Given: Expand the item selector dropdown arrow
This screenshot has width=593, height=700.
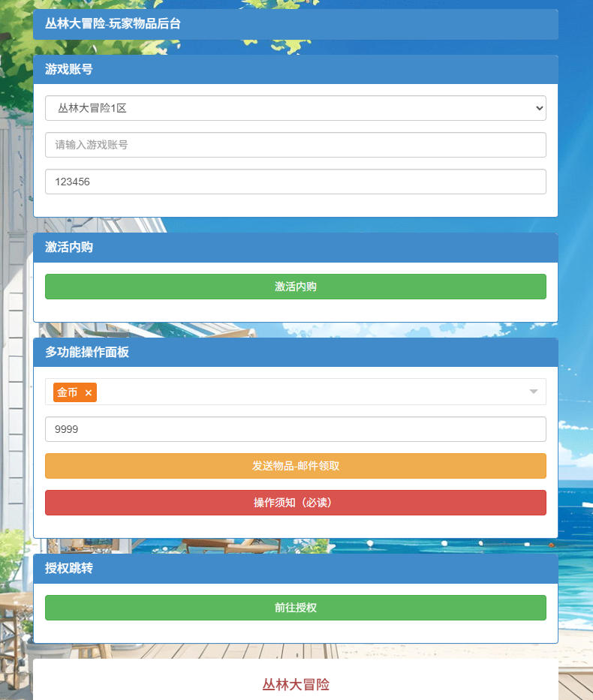Looking at the screenshot, I should pos(533,392).
